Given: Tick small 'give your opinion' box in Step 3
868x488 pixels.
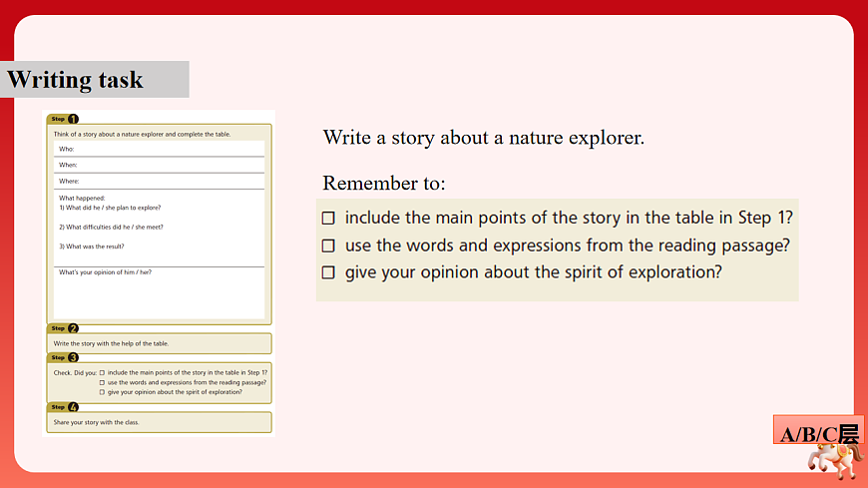Looking at the screenshot, I should [x=102, y=392].
